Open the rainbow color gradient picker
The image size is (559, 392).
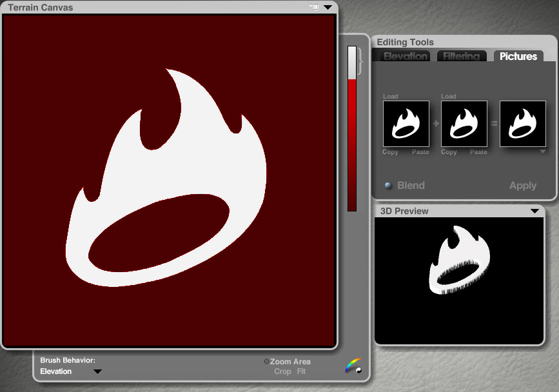351,364
